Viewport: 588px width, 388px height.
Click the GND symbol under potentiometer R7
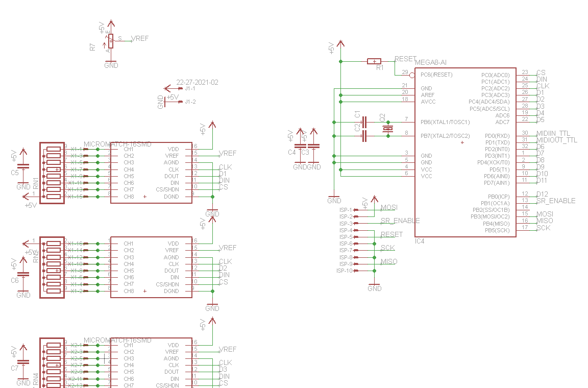click(111, 63)
